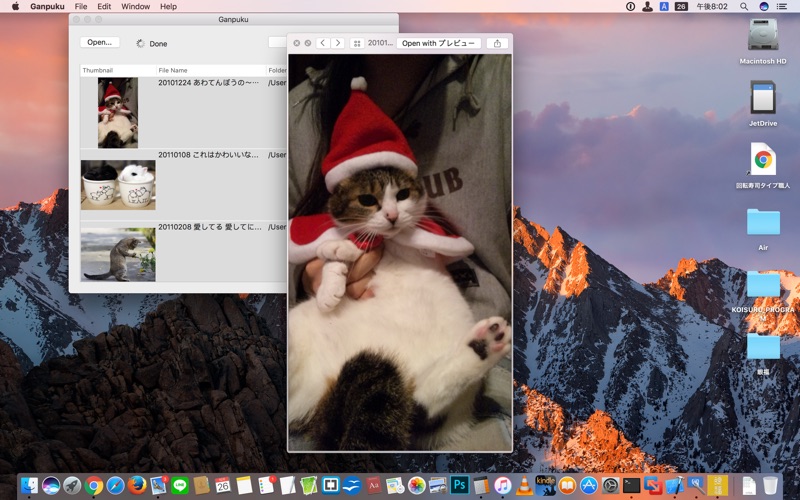The width and height of the screenshot is (800, 500).
Task: Open LINE from the Dock
Action: pos(180,485)
